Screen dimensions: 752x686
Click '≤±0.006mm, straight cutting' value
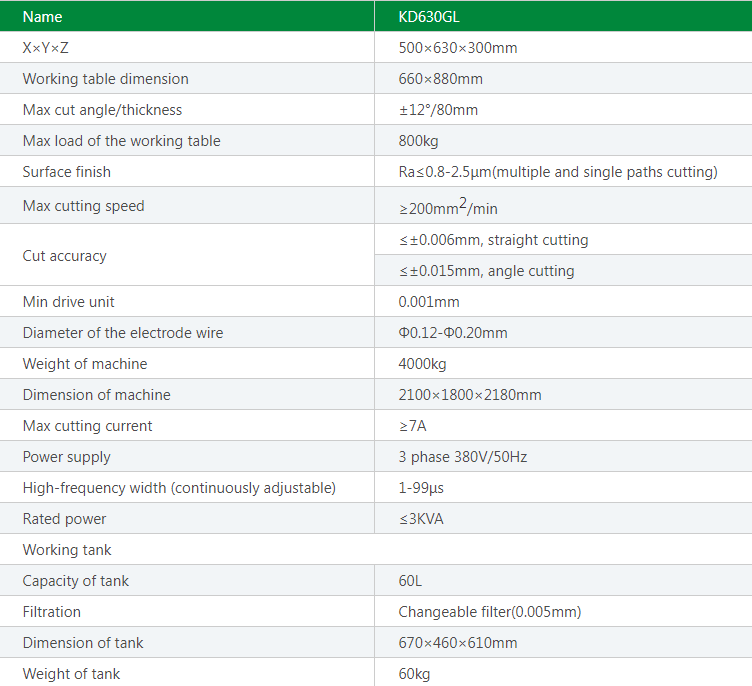click(x=494, y=240)
